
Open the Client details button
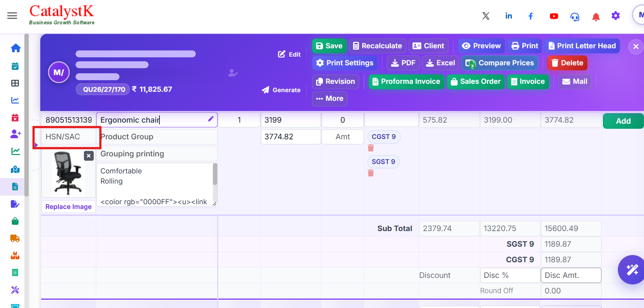click(x=429, y=46)
